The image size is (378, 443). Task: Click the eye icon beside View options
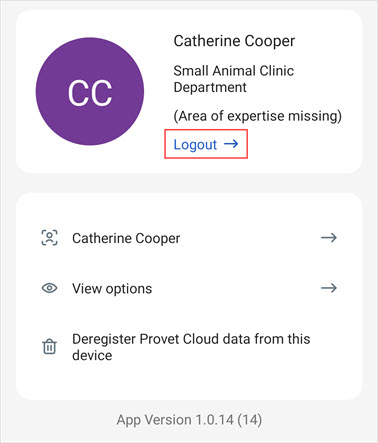[49, 288]
